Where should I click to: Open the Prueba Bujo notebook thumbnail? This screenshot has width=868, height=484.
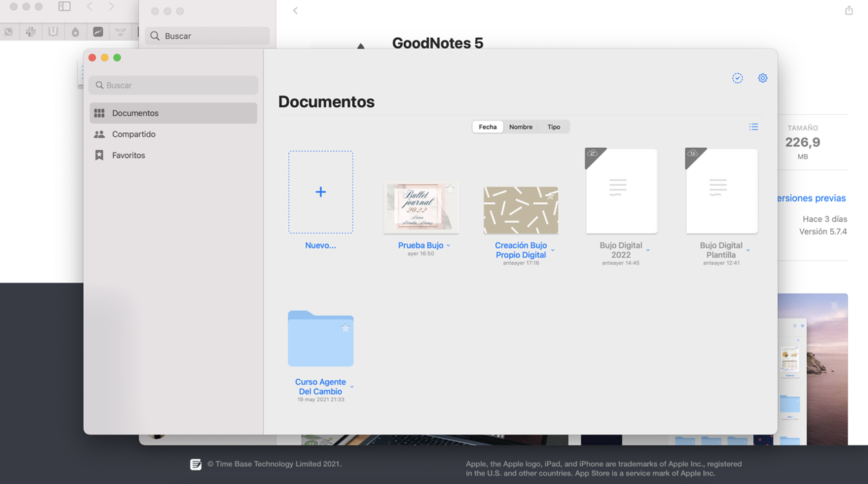(x=421, y=208)
